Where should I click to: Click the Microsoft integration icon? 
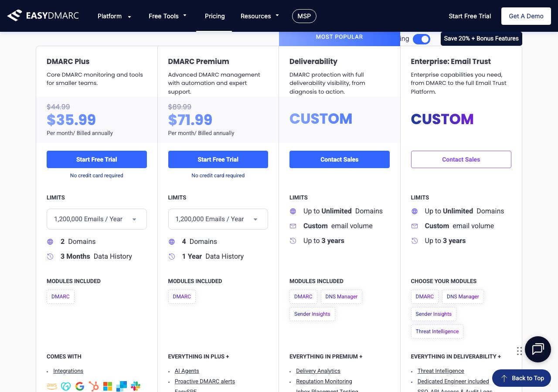tap(108, 386)
